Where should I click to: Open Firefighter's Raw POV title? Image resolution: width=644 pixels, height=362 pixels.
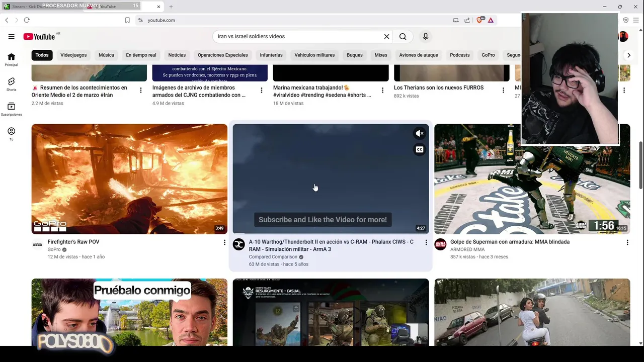(73, 242)
